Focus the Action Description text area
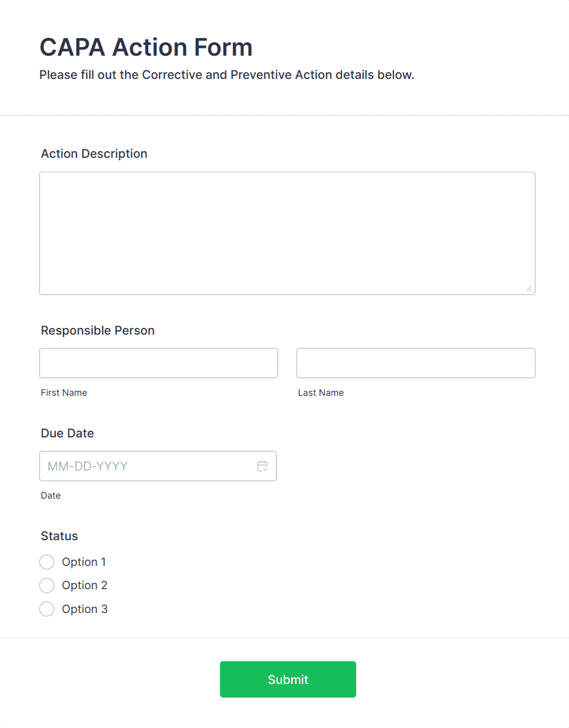This screenshot has height=728, width=569. click(287, 233)
